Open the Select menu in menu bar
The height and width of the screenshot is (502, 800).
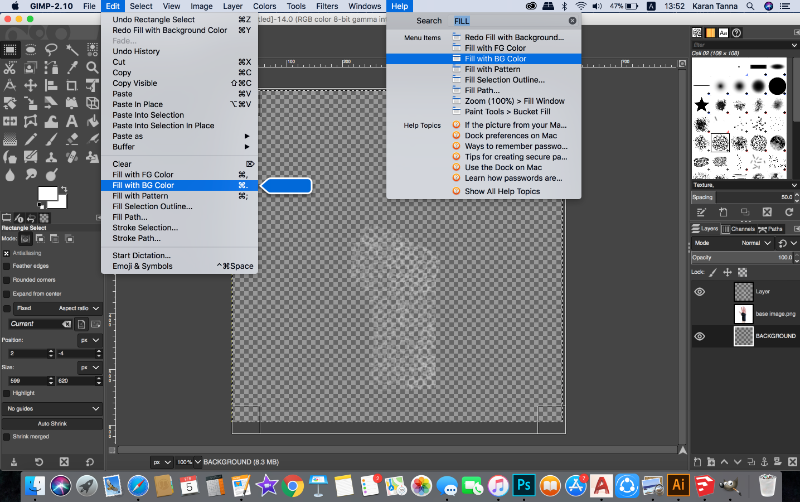(x=141, y=6)
